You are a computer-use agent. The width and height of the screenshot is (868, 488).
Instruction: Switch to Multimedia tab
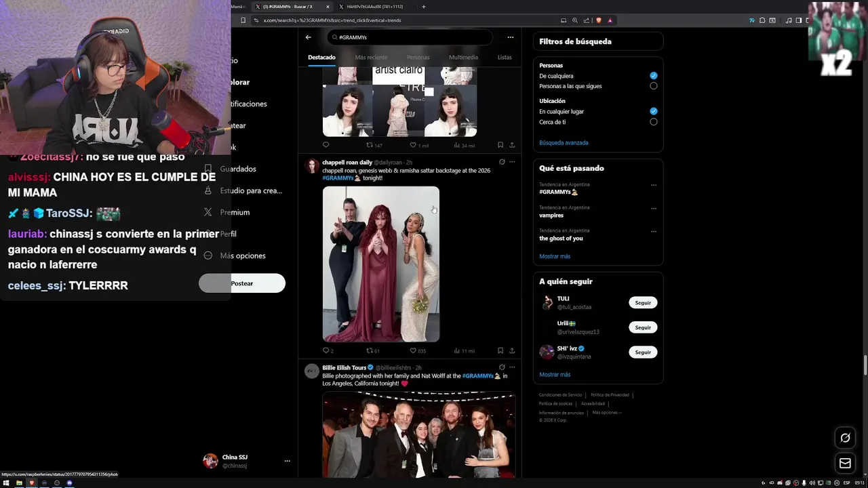463,57
